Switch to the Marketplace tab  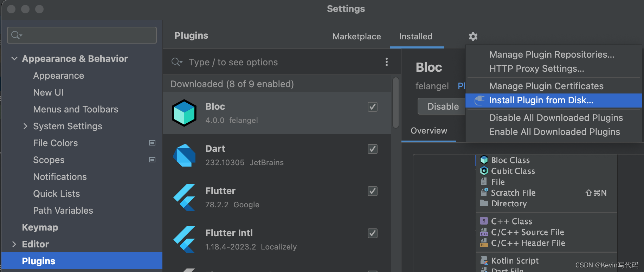[x=356, y=37]
